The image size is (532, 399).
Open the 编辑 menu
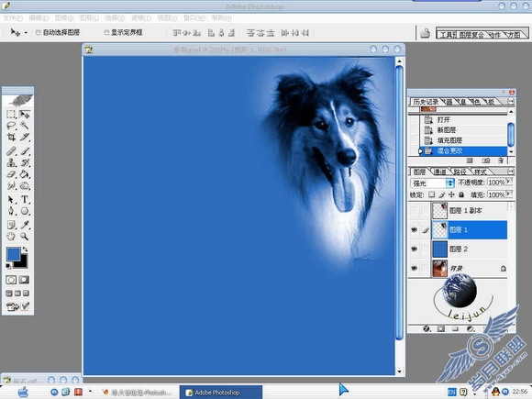39,18
